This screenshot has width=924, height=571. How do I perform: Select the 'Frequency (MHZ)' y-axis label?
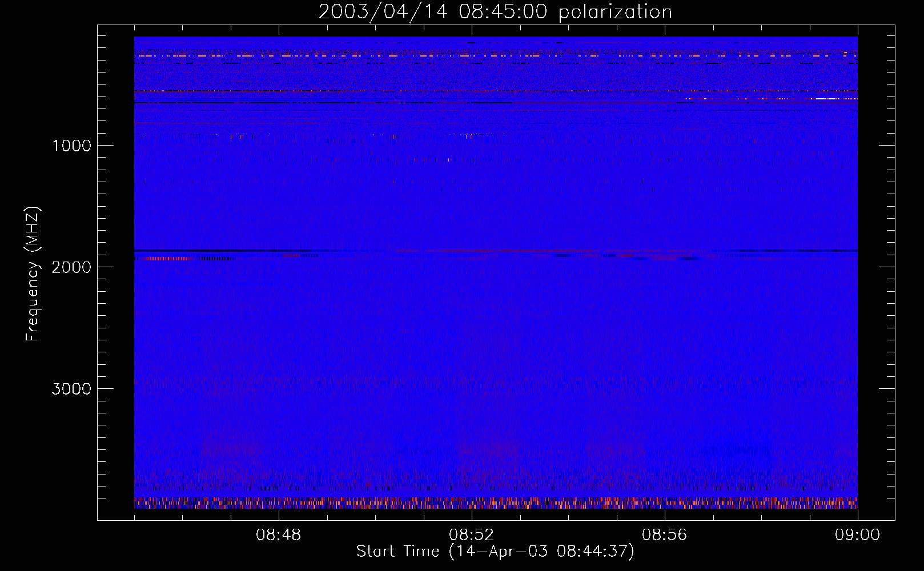33,274
